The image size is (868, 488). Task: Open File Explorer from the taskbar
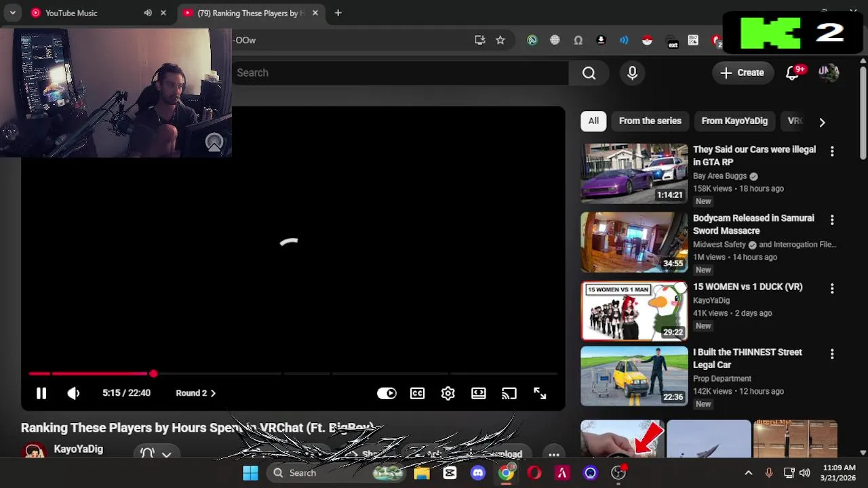coord(422,473)
